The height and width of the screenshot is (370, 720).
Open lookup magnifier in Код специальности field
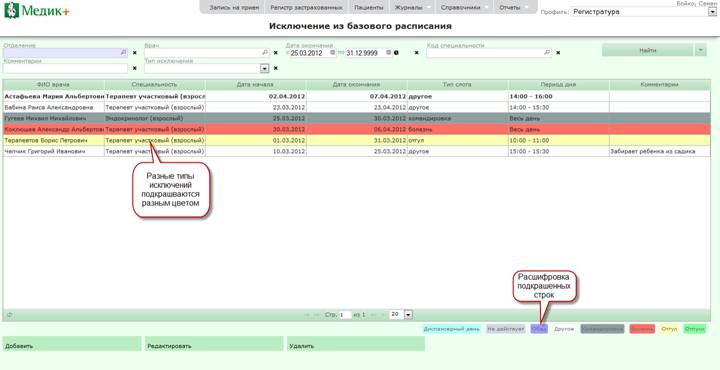[546, 53]
